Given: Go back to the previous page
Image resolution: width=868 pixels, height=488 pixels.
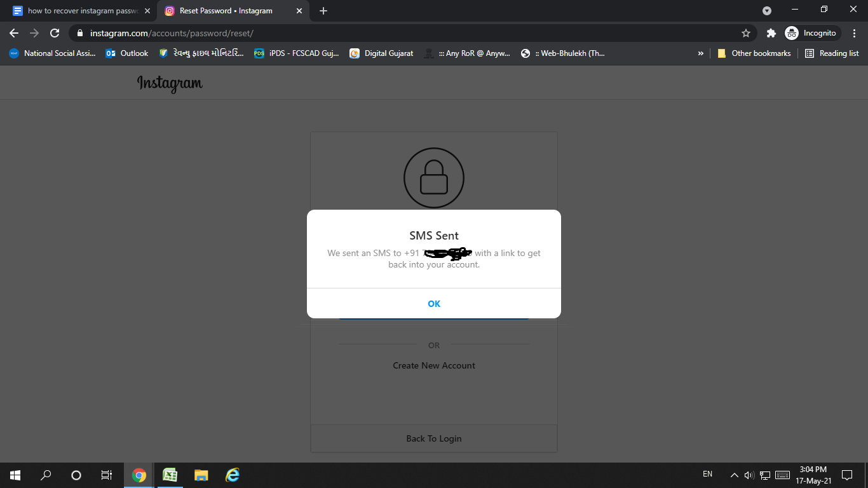Looking at the screenshot, I should point(14,33).
